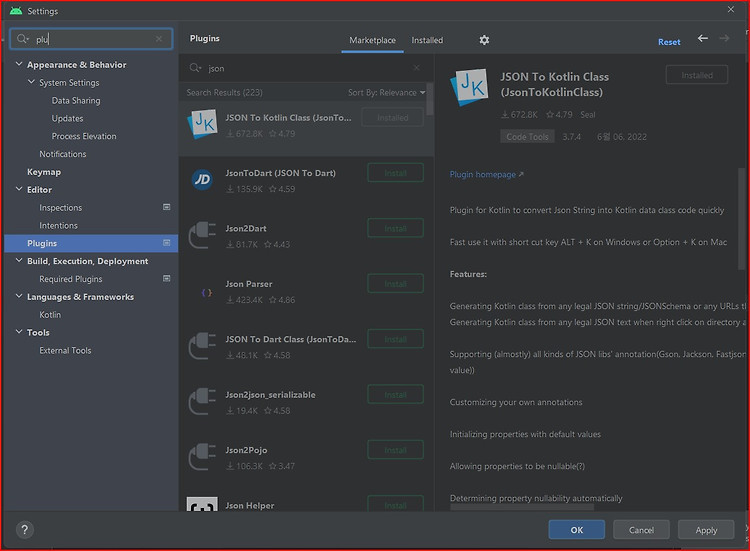Click the project-level icon beside Inspections
Screen dimensions: 750x551
tap(166, 207)
